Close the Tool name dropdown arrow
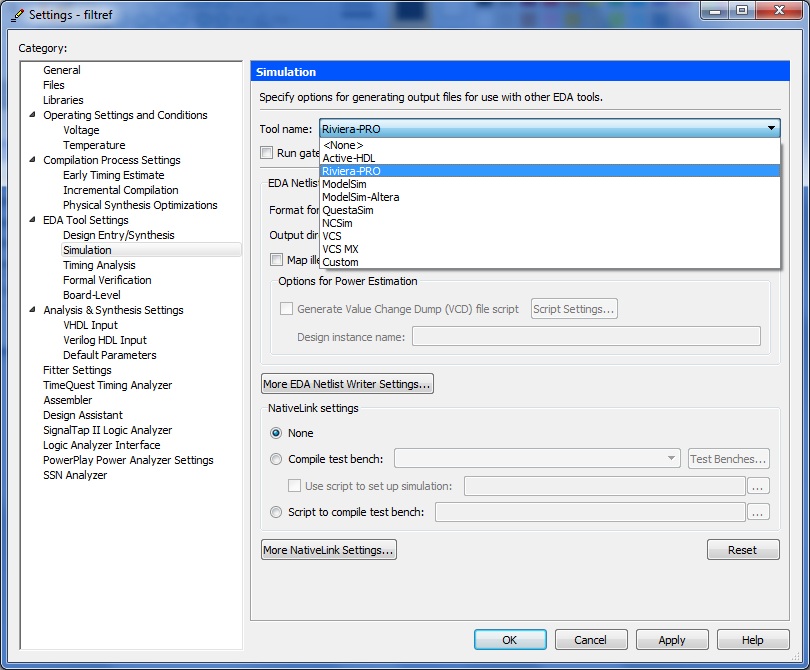Viewport: 810px width, 670px height. coord(771,128)
